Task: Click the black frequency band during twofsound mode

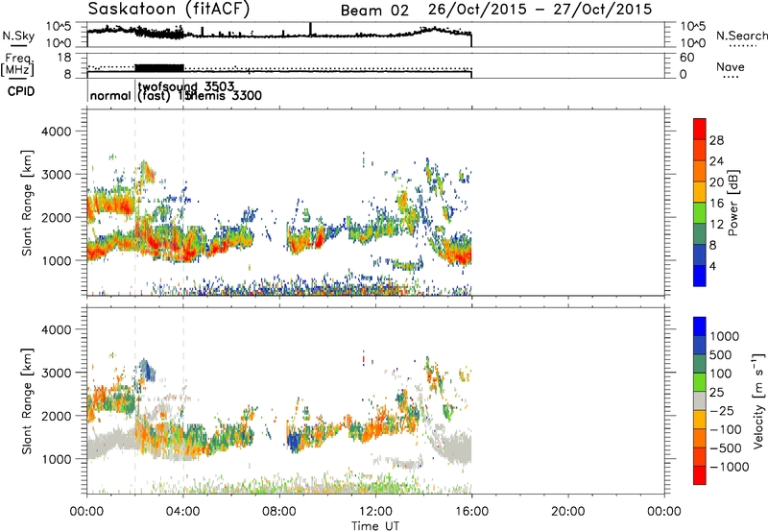Action: [x=159, y=67]
